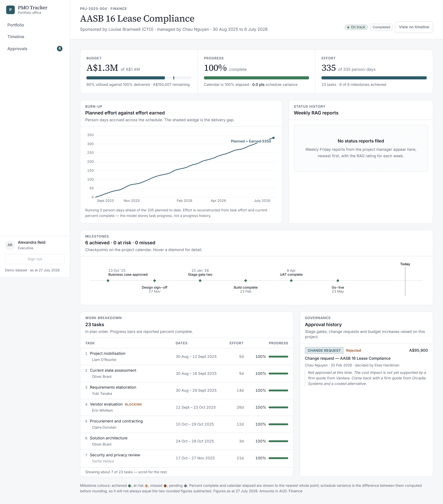The height and width of the screenshot is (504, 443).
Task: Click the BLOCKING tag on Vendor evaluation
Action: tap(133, 404)
